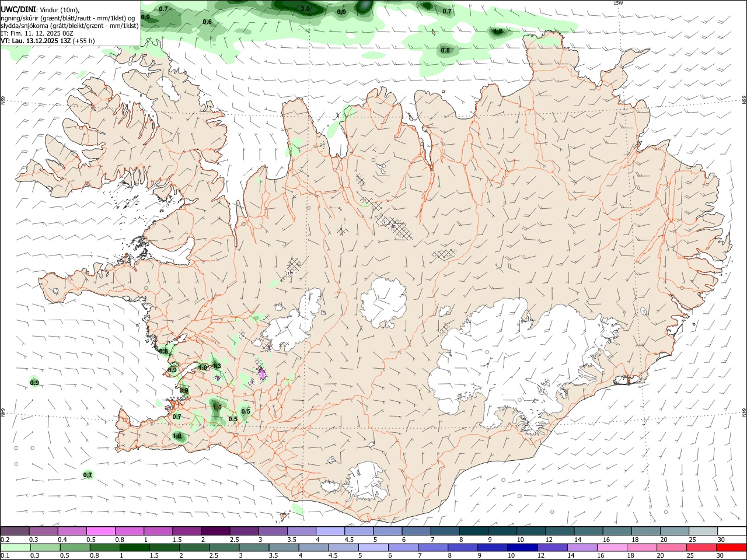
Task: Click the 'rigning/skúrir' legend description line
Action: tap(68, 18)
